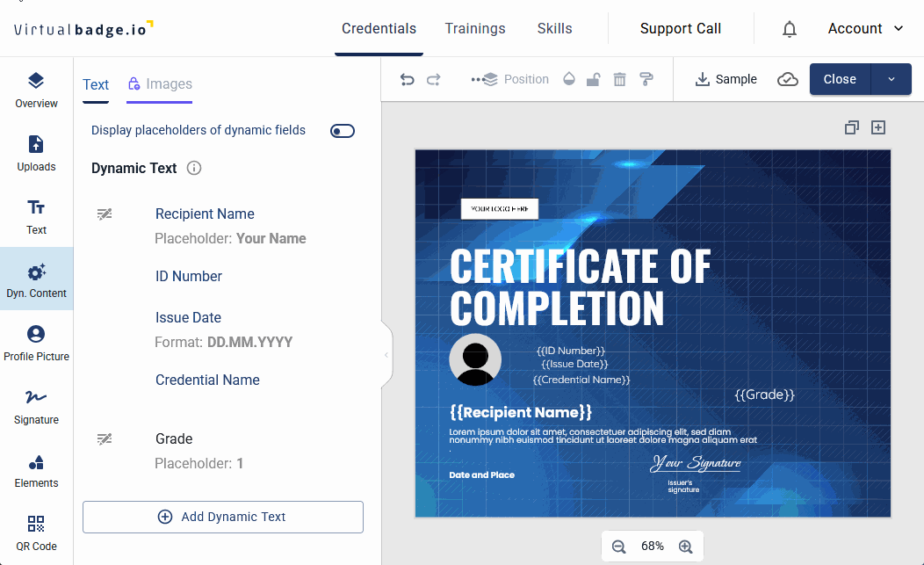Expand the Close button dropdown arrow
Screen dimensions: 924x565
[x=892, y=79]
